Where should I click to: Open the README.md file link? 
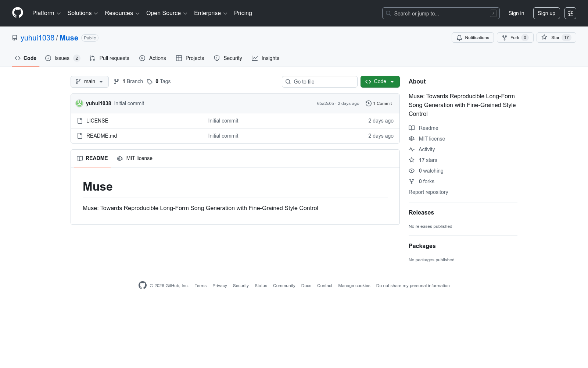pos(101,136)
